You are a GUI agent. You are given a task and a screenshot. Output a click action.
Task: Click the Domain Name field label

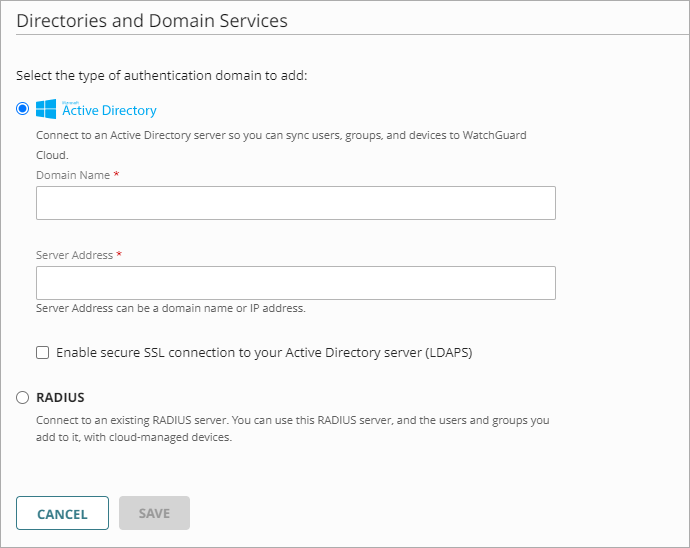(72, 175)
